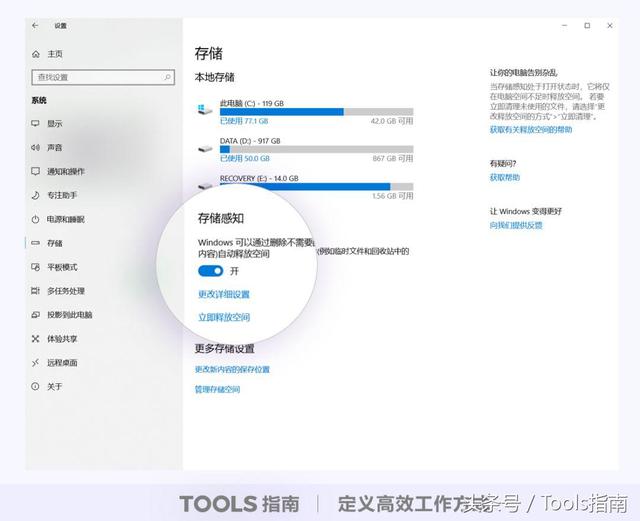The image size is (640, 521).
Task: Click the 存储 drive icon in sidebar
Action: 36,243
